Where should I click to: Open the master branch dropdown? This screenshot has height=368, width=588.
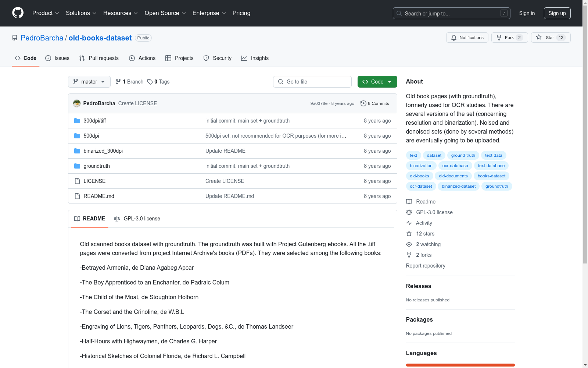pyautogui.click(x=89, y=82)
